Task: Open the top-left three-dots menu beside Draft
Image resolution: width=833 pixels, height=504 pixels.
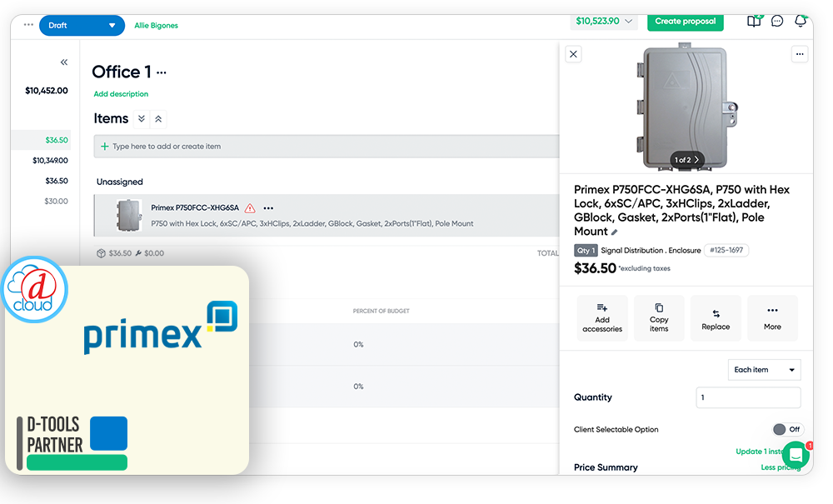Action: (28, 25)
